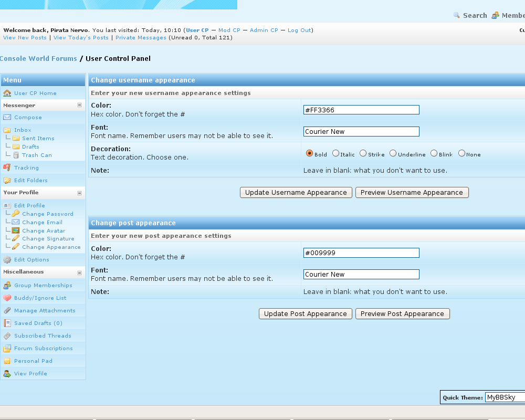
Task: Choose the None decoration radio button
Action: [x=461, y=154]
